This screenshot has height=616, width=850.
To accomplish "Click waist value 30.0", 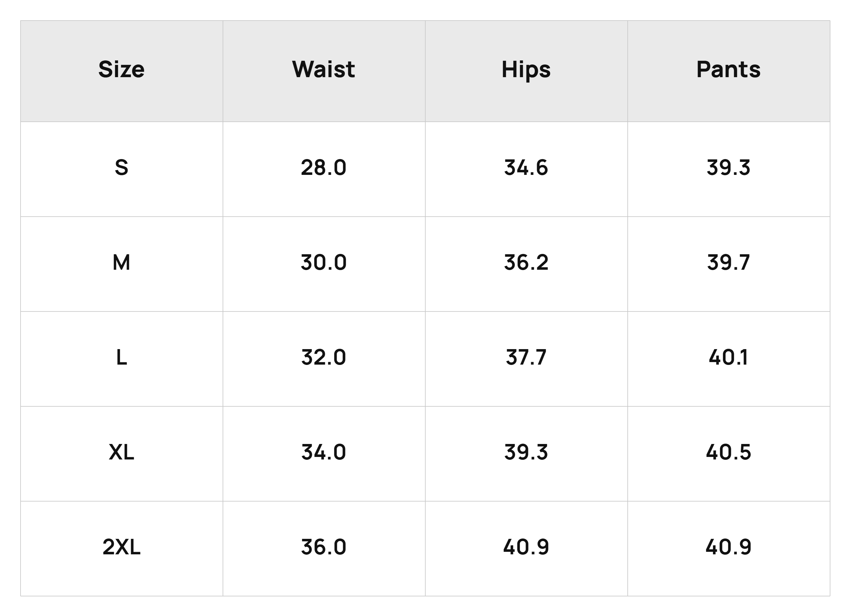I will point(323,262).
